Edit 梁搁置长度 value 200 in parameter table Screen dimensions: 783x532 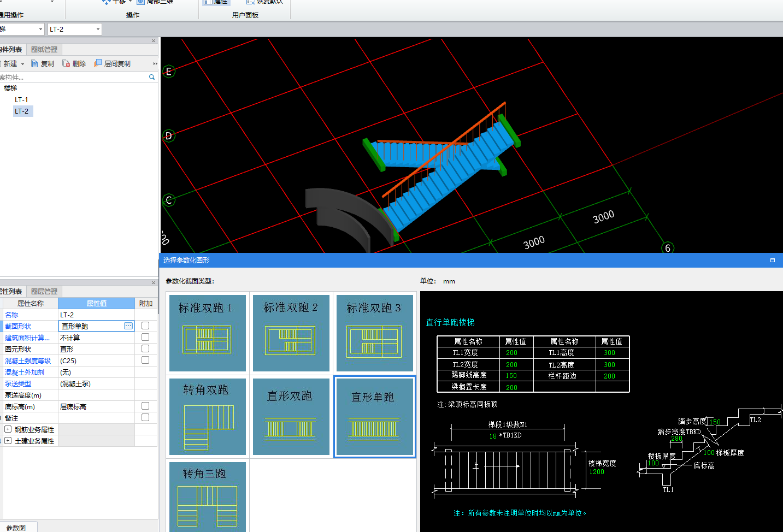pos(511,387)
